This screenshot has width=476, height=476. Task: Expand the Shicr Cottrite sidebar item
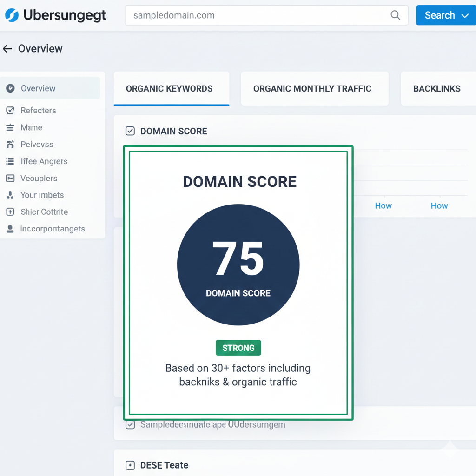coord(10,212)
